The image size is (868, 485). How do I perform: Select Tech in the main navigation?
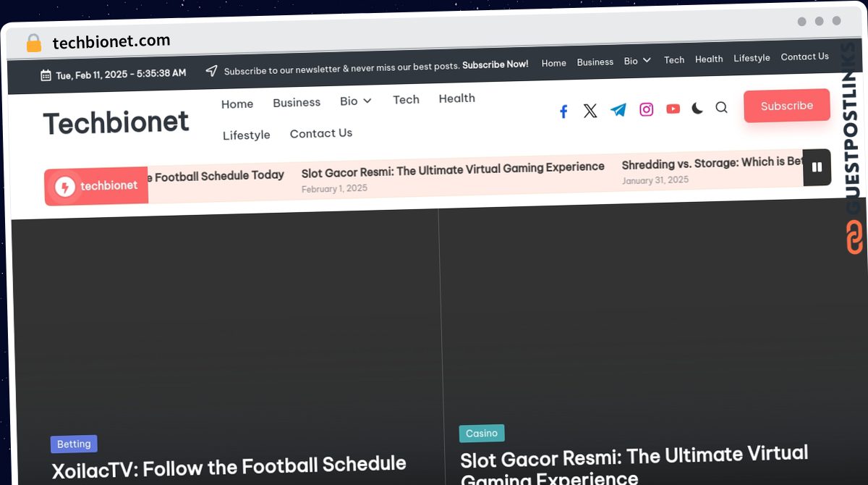click(x=406, y=100)
